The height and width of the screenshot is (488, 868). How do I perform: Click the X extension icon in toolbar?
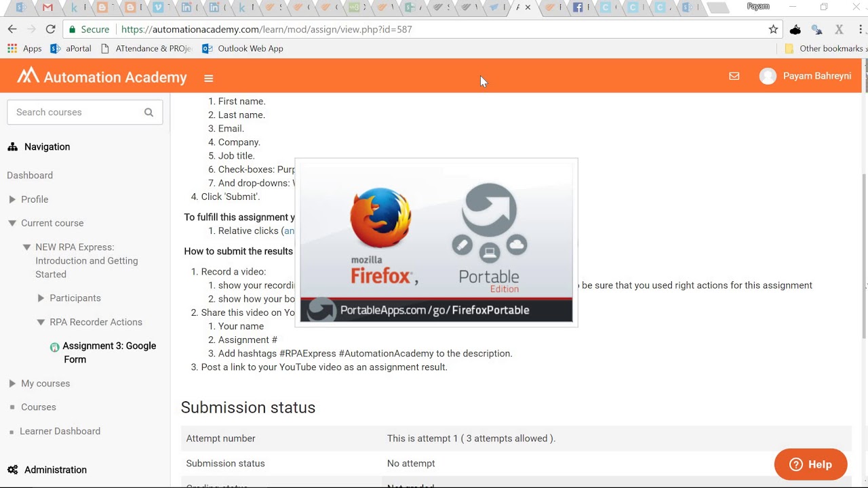pos(839,29)
